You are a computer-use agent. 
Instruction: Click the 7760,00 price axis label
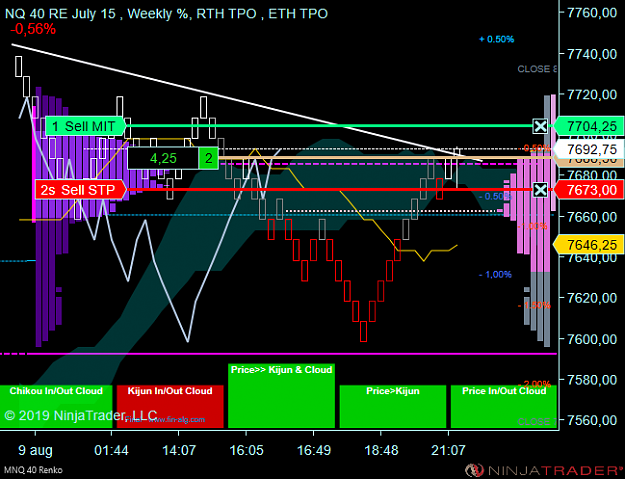click(592, 13)
